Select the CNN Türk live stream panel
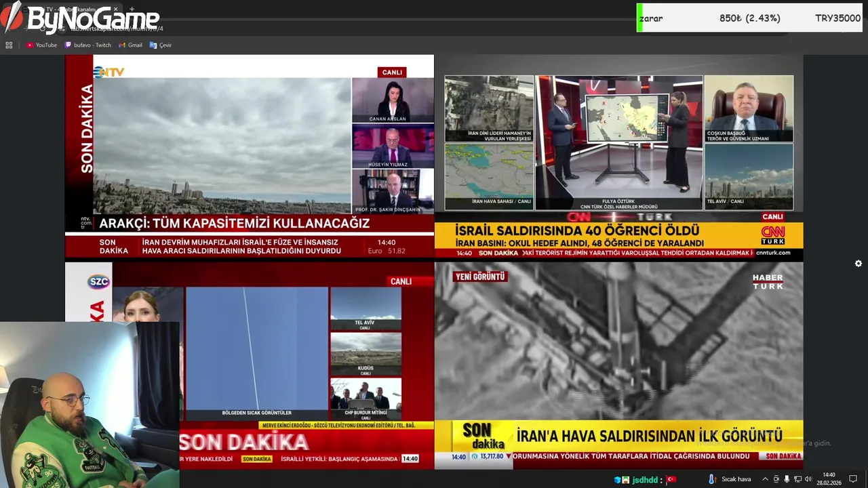Viewport: 868px width, 488px height. [618, 157]
